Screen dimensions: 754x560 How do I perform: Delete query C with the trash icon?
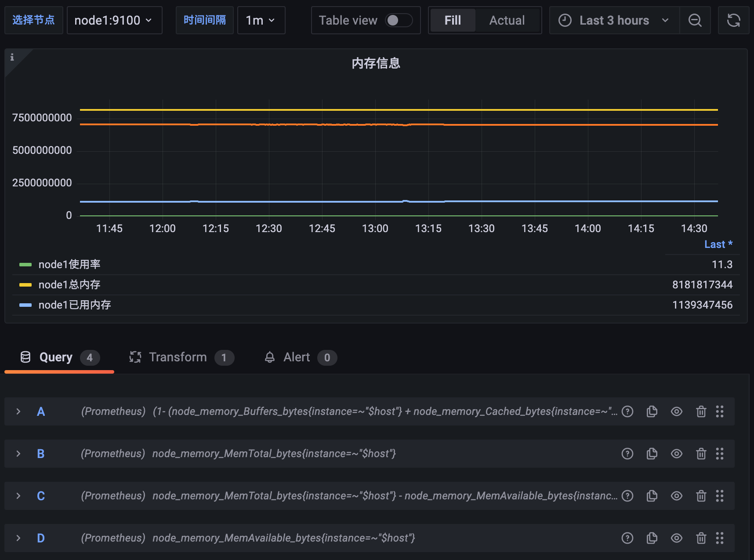pyautogui.click(x=701, y=496)
